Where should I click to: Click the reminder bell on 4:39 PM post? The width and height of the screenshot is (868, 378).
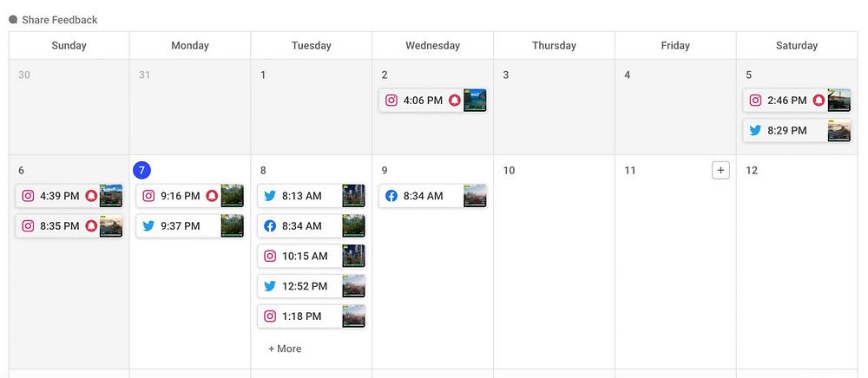pyautogui.click(x=91, y=196)
